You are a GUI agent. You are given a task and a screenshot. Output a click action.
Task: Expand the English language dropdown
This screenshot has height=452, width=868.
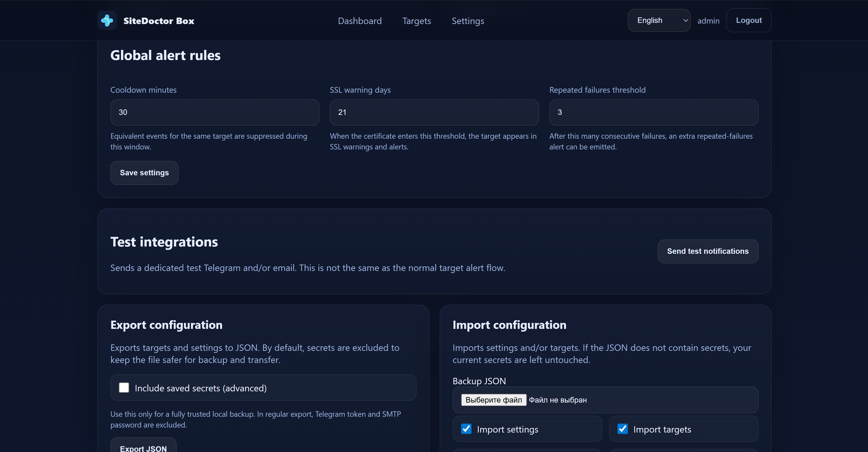(659, 21)
